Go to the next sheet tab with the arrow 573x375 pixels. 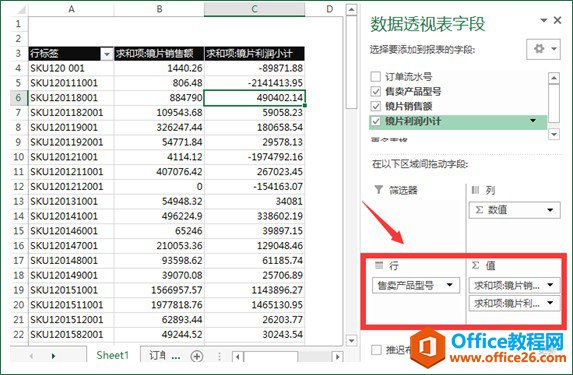[53, 356]
